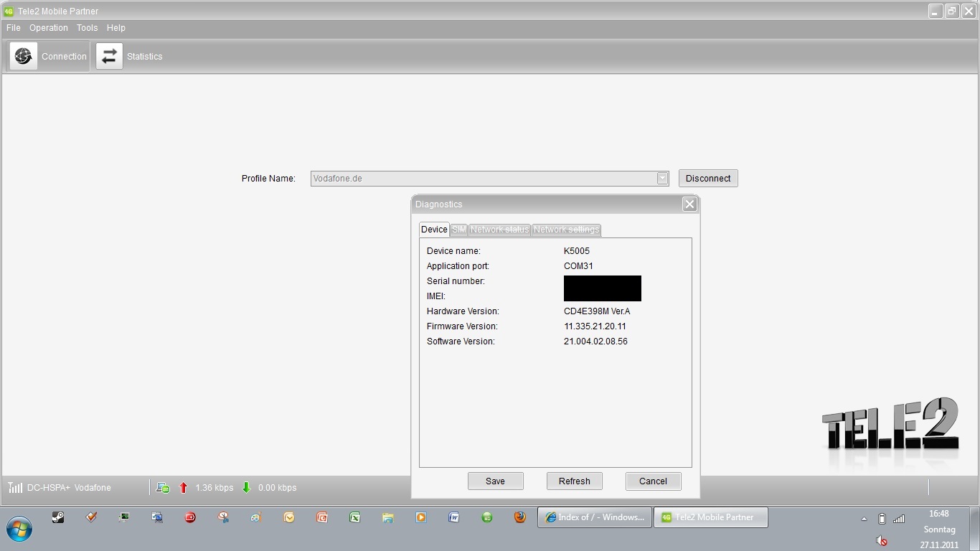This screenshot has height=551, width=980.
Task: Open the Statistics view icon
Action: (110, 56)
